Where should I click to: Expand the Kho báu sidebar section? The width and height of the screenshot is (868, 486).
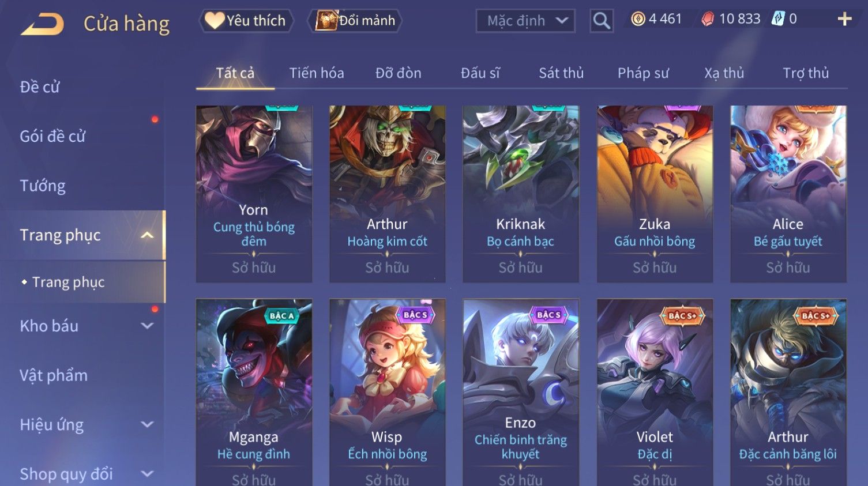147,326
